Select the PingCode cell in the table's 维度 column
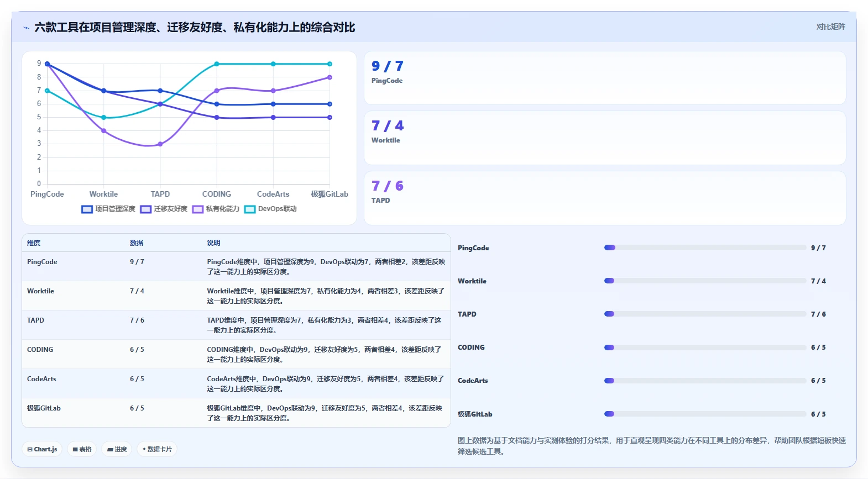868x479 pixels. (x=42, y=262)
